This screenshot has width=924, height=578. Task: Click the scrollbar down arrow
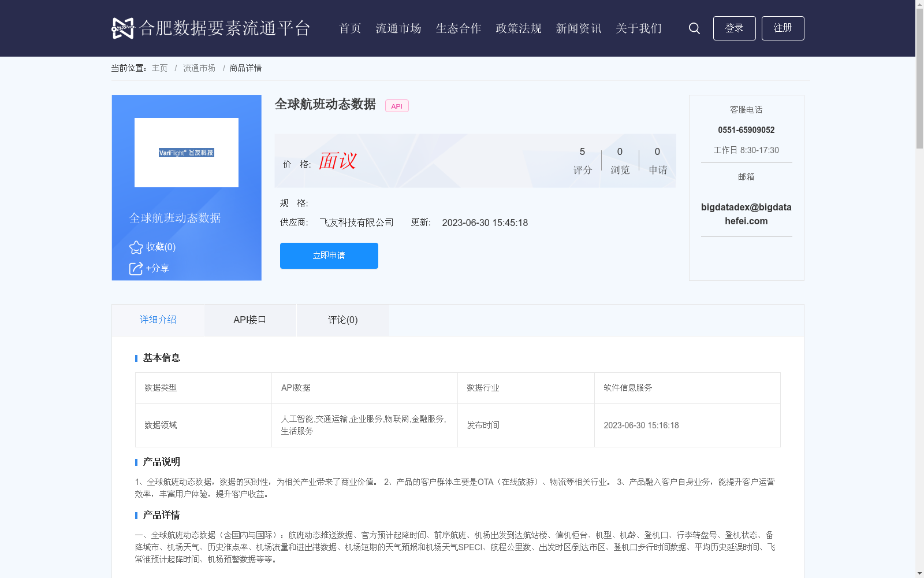(x=919, y=573)
